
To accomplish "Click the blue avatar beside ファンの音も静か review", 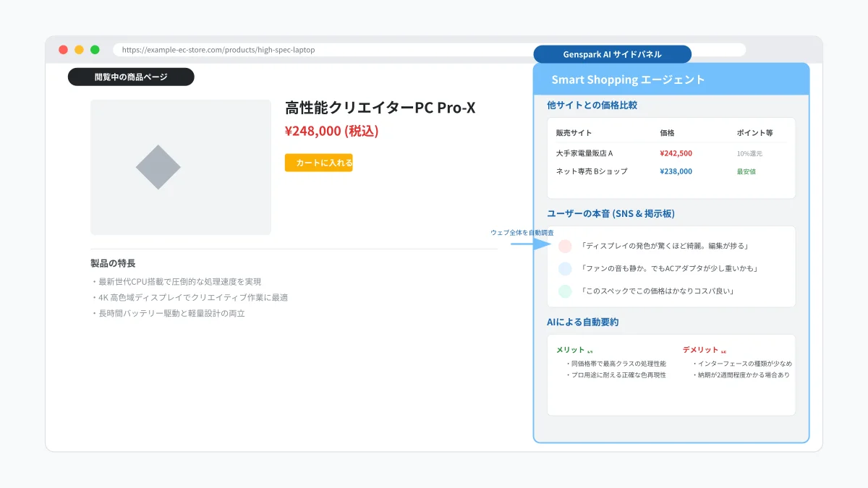I will tap(565, 269).
